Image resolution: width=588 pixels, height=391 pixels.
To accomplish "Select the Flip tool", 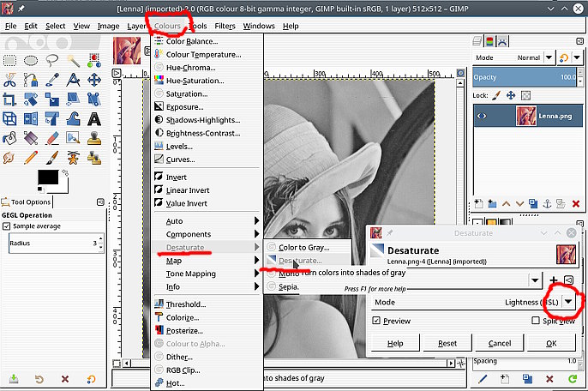I will tap(31, 119).
